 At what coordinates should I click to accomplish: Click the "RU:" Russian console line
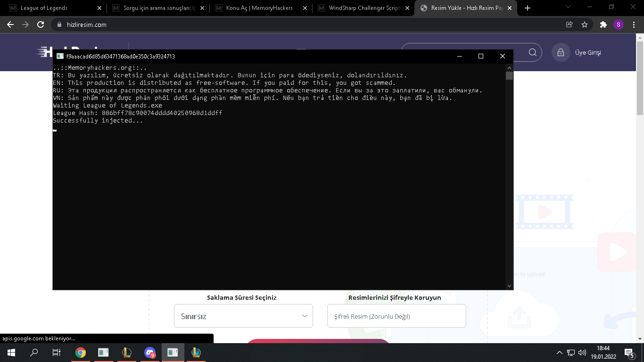click(268, 90)
